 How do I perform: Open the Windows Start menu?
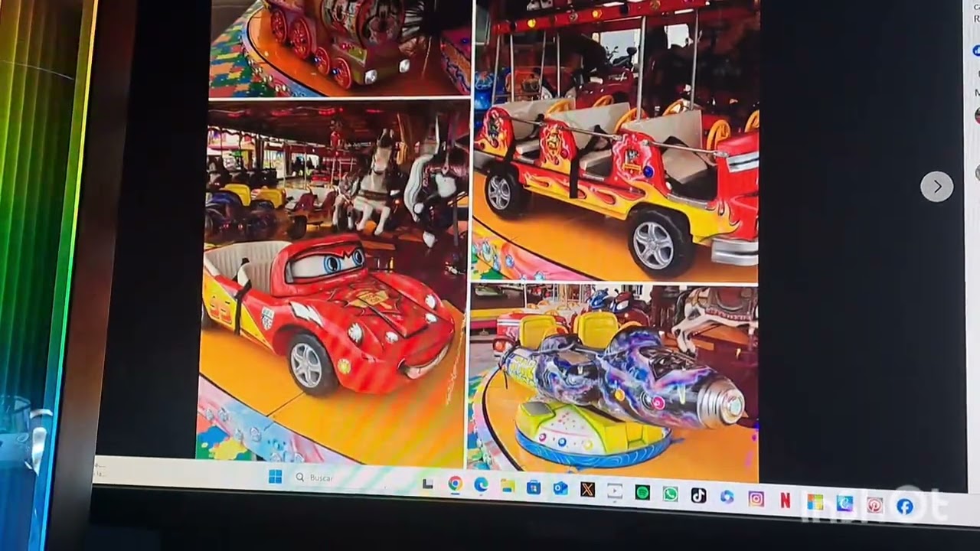point(276,477)
